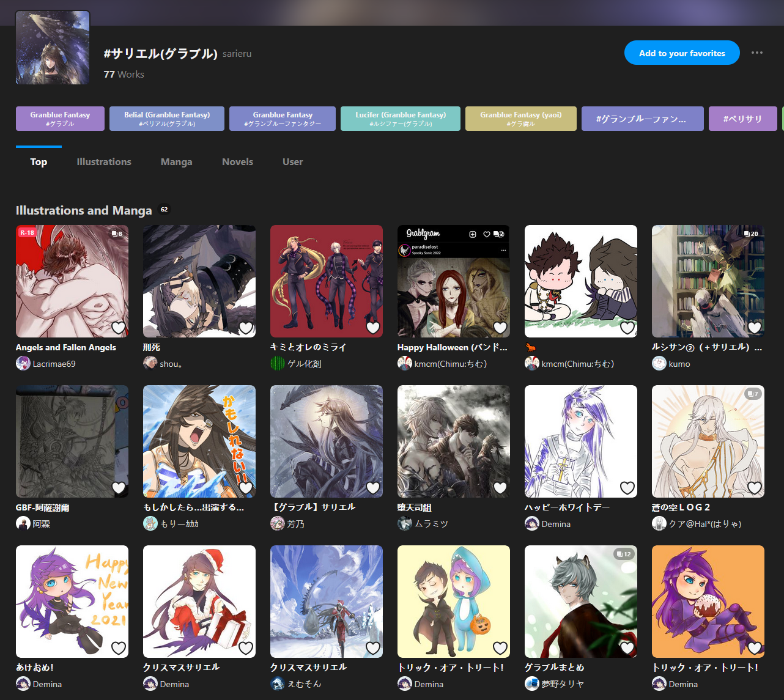Screen dimensions: 784x700
Task: Toggle heart on the 刑死 artwork
Action: pos(246,328)
